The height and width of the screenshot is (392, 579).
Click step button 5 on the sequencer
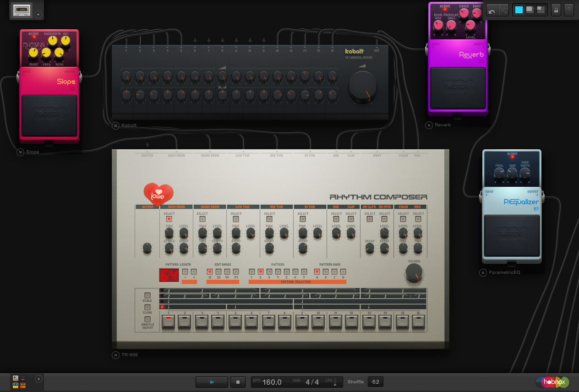[x=235, y=321]
